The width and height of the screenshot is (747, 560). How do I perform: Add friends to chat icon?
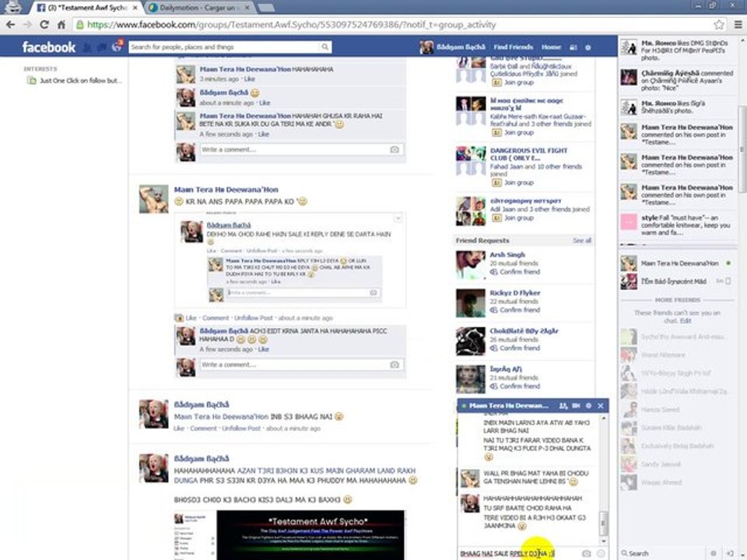click(x=563, y=406)
